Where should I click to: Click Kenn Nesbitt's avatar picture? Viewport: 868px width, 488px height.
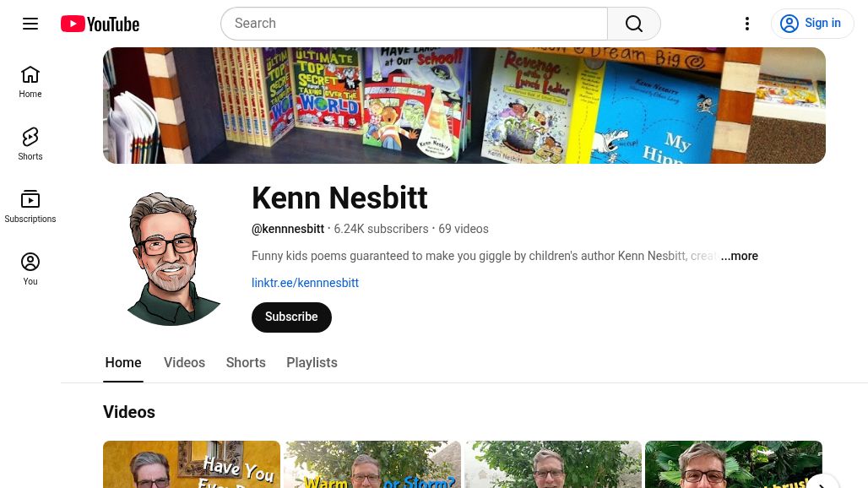(x=173, y=258)
